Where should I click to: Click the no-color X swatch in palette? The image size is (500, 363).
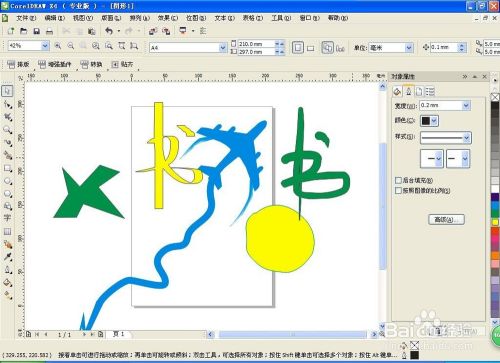pyautogui.click(x=495, y=97)
